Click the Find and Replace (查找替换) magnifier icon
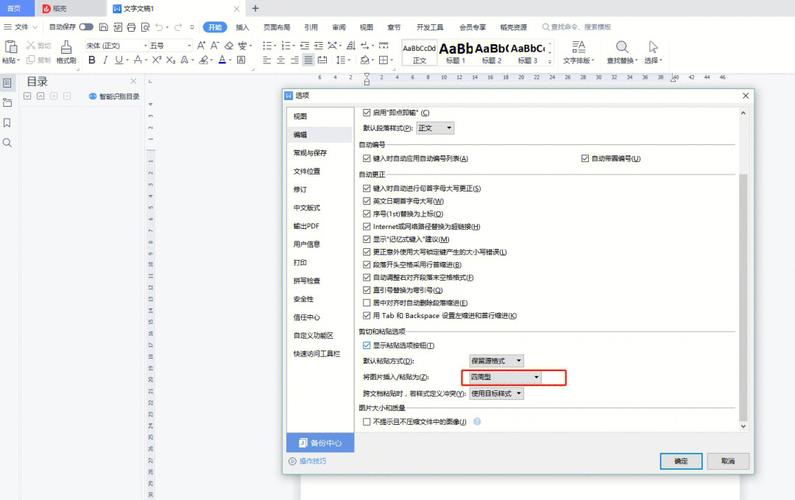Image resolution: width=795 pixels, height=500 pixels. [x=622, y=47]
